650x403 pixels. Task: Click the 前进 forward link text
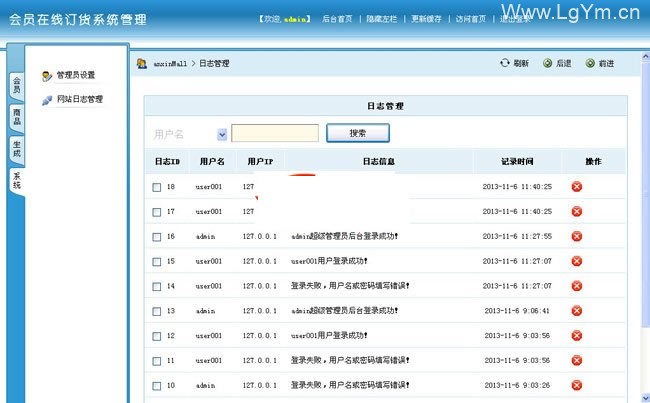(x=606, y=63)
